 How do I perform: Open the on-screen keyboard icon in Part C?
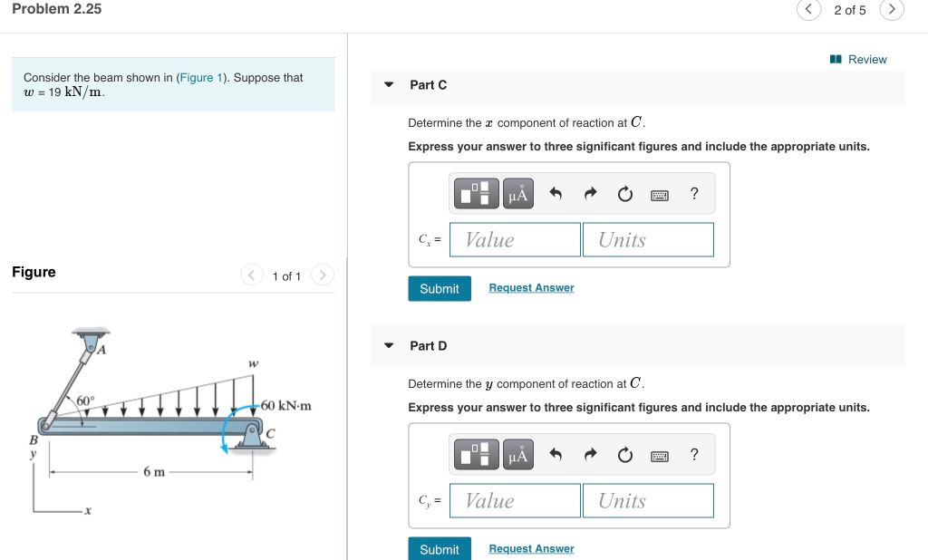[660, 194]
